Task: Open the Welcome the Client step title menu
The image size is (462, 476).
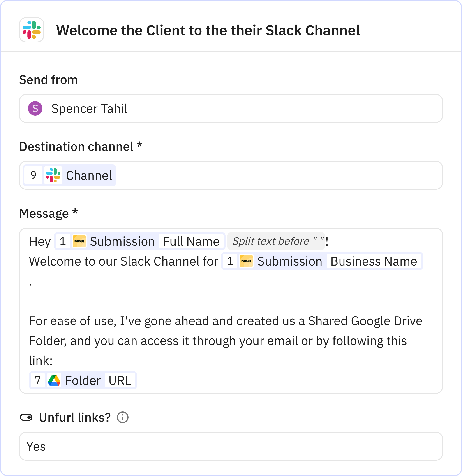Action: 208,30
